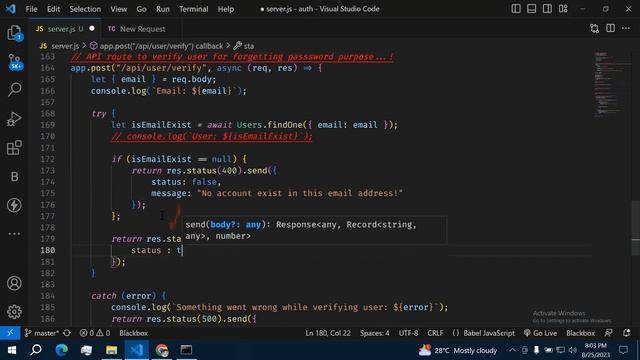Open the Extensions view

point(14,147)
